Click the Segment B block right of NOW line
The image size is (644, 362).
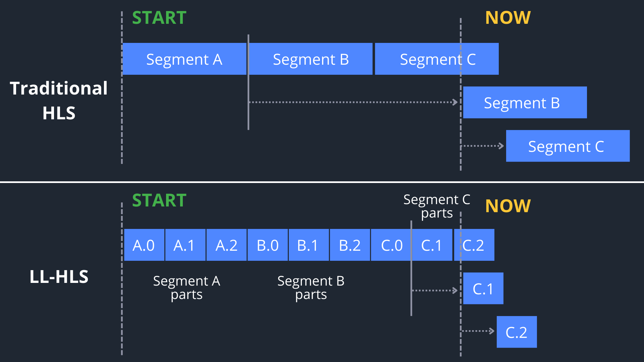[525, 103]
